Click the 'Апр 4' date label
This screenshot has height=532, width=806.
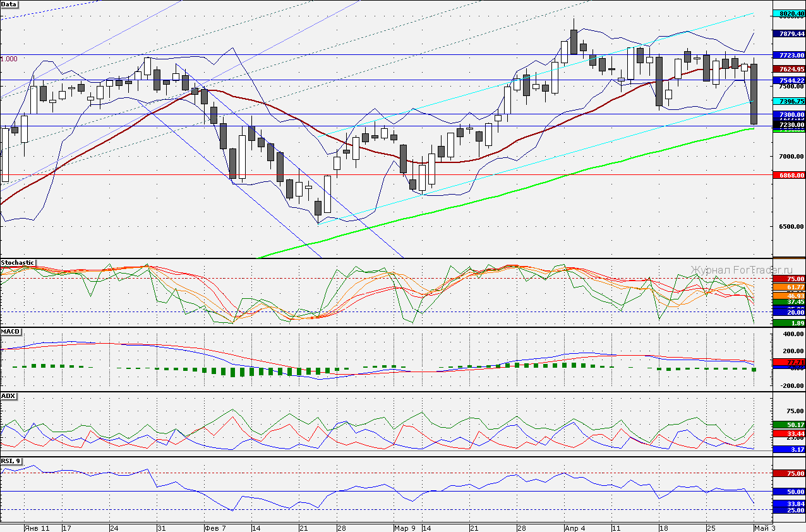575,528
